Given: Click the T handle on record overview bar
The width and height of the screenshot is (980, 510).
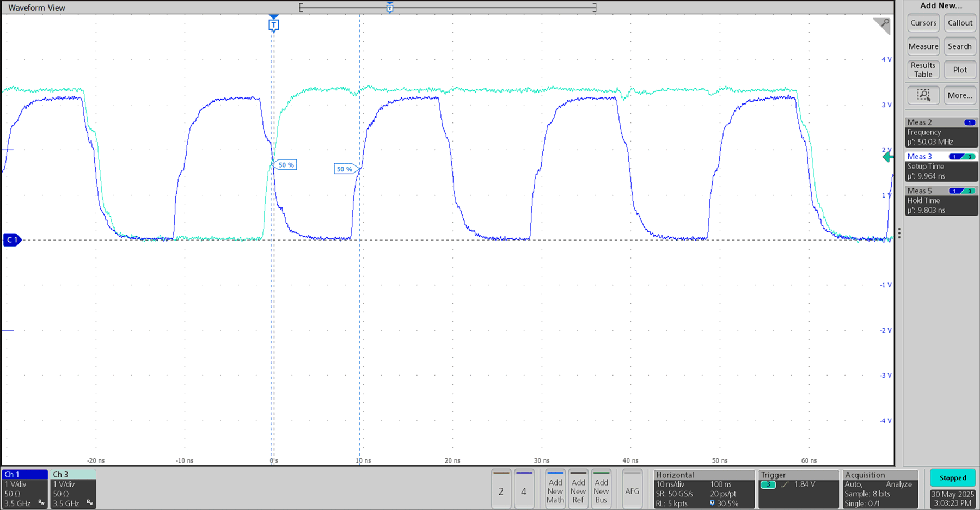Looking at the screenshot, I should click(x=390, y=8).
